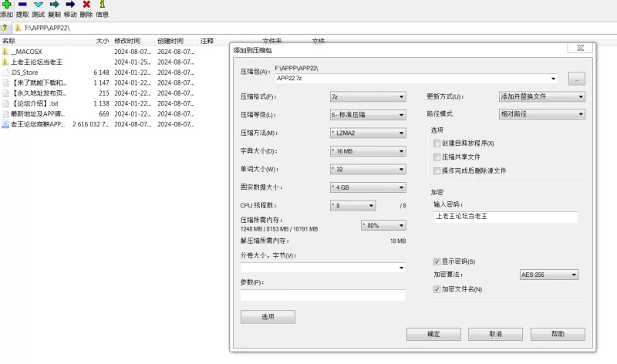Click the 修改时间 column header
Viewport: 617px width, 364px height.
click(127, 41)
